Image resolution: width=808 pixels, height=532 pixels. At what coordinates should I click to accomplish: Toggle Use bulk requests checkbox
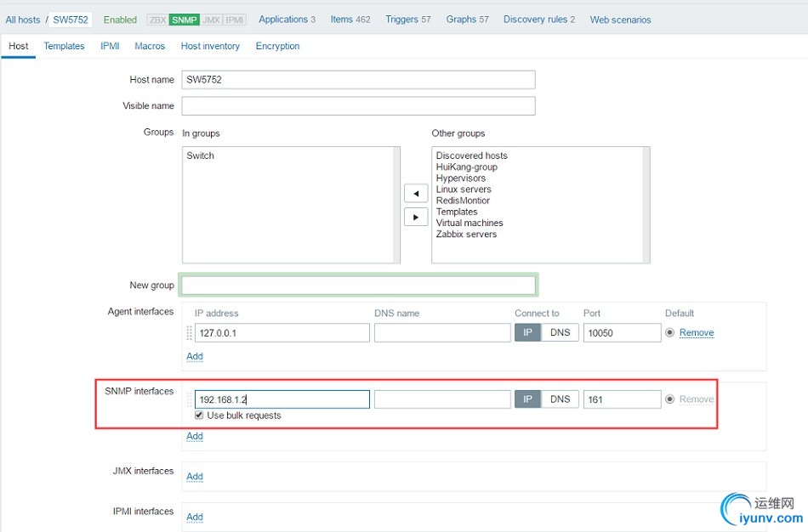pos(199,415)
